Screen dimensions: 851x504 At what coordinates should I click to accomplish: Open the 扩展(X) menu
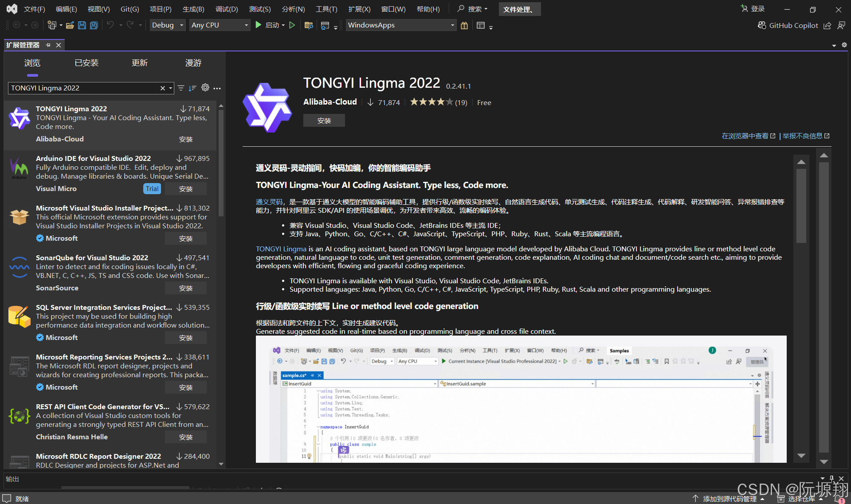click(x=359, y=9)
